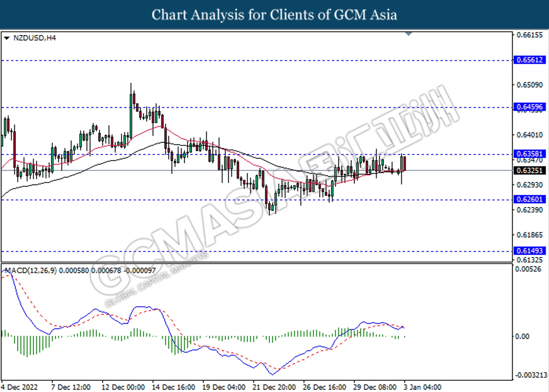
Task: Click the 7 Dec 12:00 time label
Action: [x=71, y=387]
